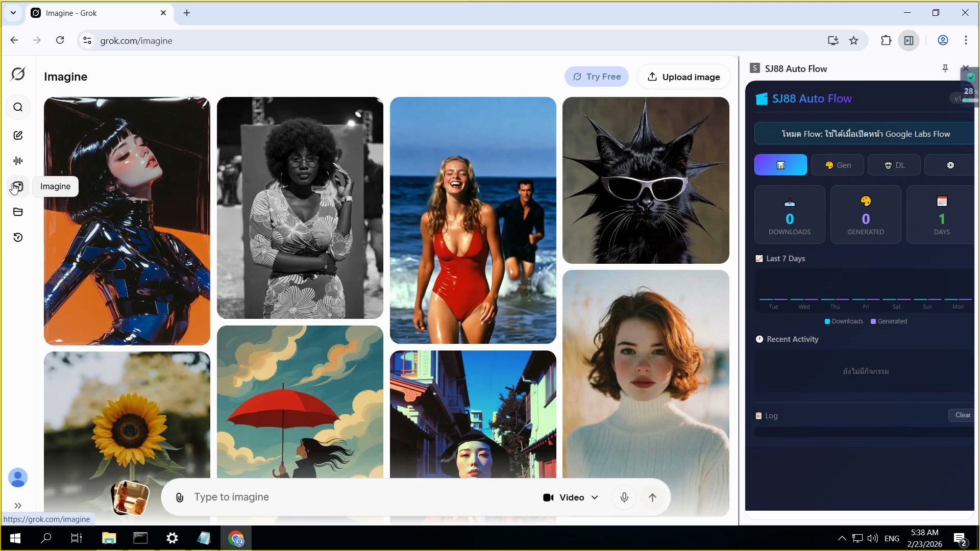
Task: Toggle the browser side panel button
Action: 909,40
